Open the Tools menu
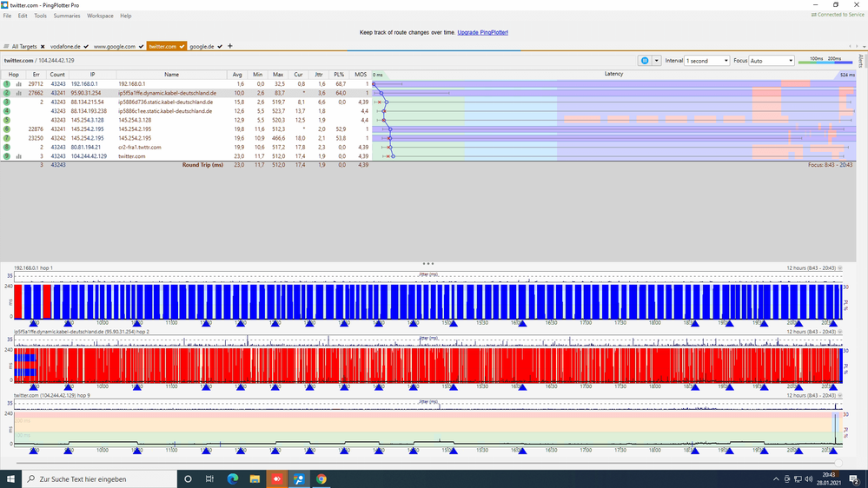Screen dimensions: 868x488 pos(41,16)
